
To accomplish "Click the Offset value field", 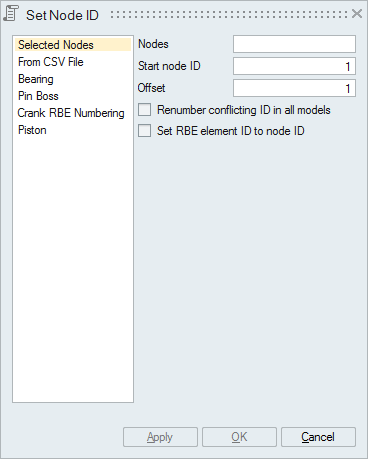I will 294,88.
